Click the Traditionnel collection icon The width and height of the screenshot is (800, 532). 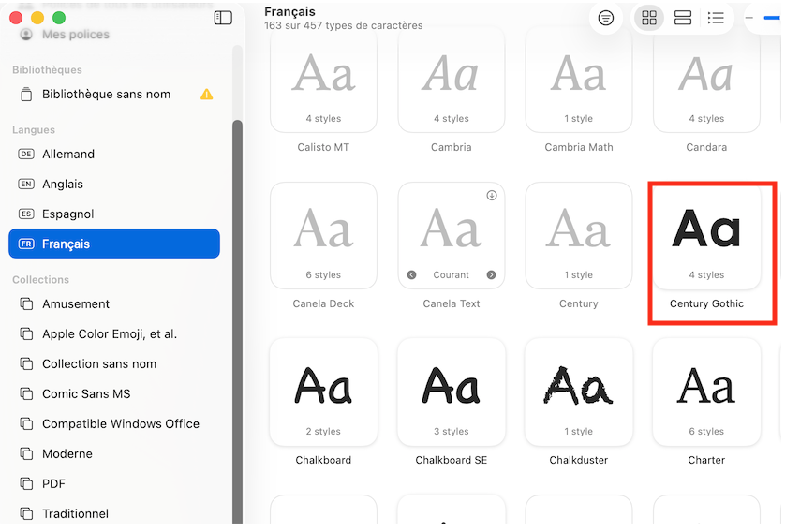click(26, 513)
